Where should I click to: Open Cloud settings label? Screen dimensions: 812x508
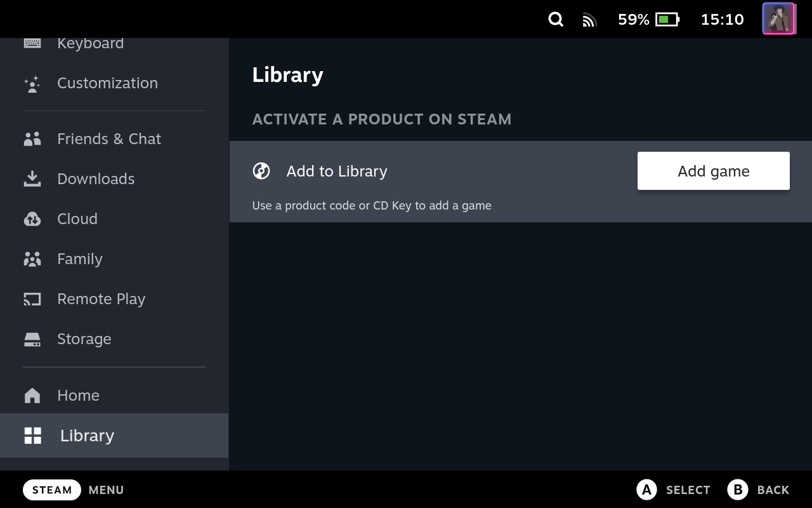coord(77,219)
